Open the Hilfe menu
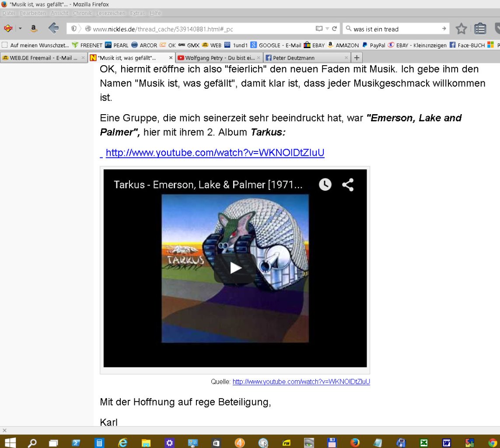 155,13
